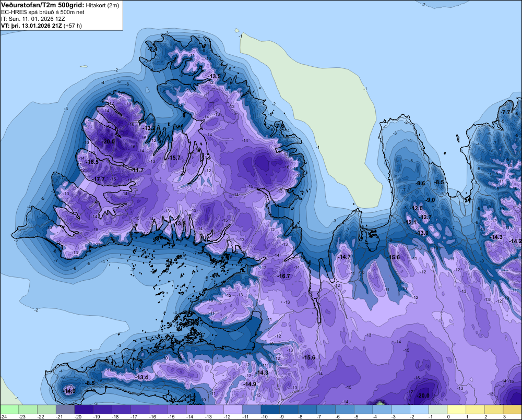Click the -9.0 temperature label
Image resolution: width=522 pixels, height=420 pixels.
point(430,200)
